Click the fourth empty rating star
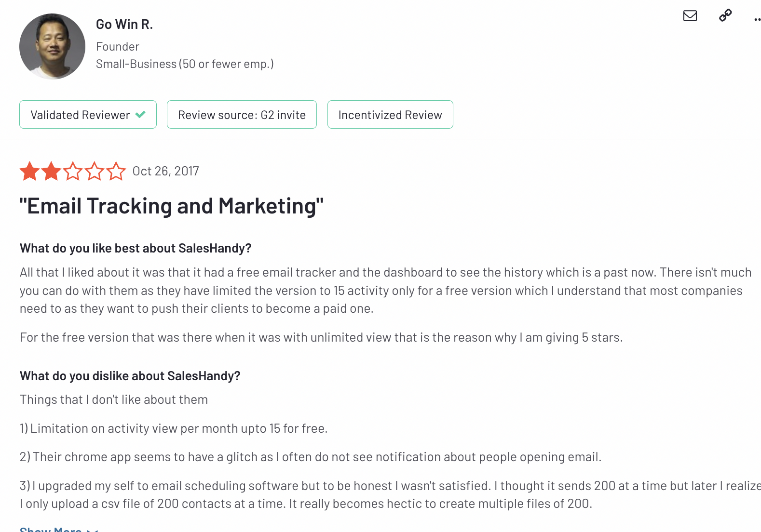761x532 pixels. point(95,171)
